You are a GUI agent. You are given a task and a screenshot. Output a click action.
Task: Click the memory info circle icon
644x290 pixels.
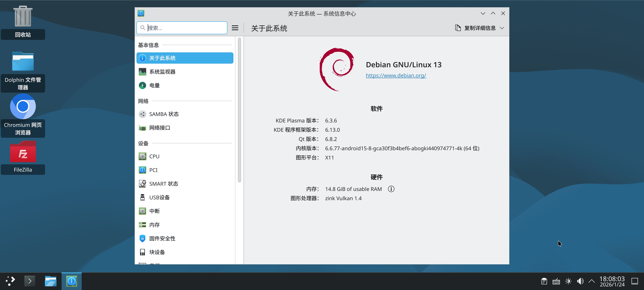pyautogui.click(x=391, y=189)
